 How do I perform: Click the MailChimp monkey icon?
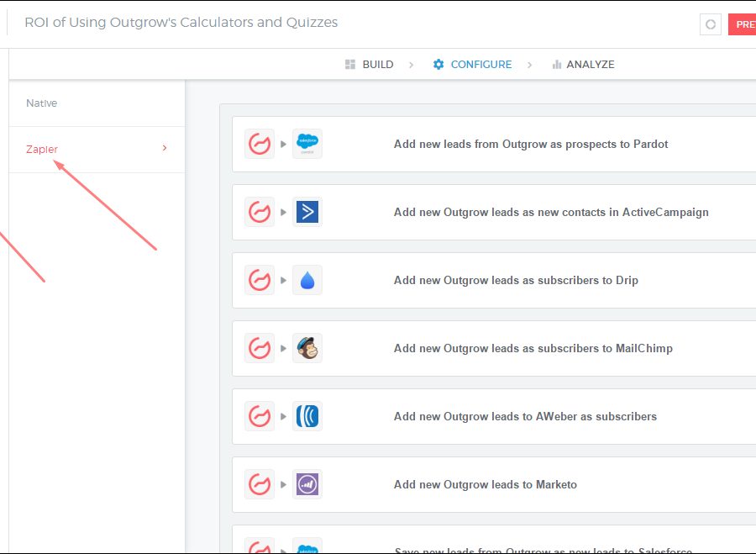pos(307,348)
